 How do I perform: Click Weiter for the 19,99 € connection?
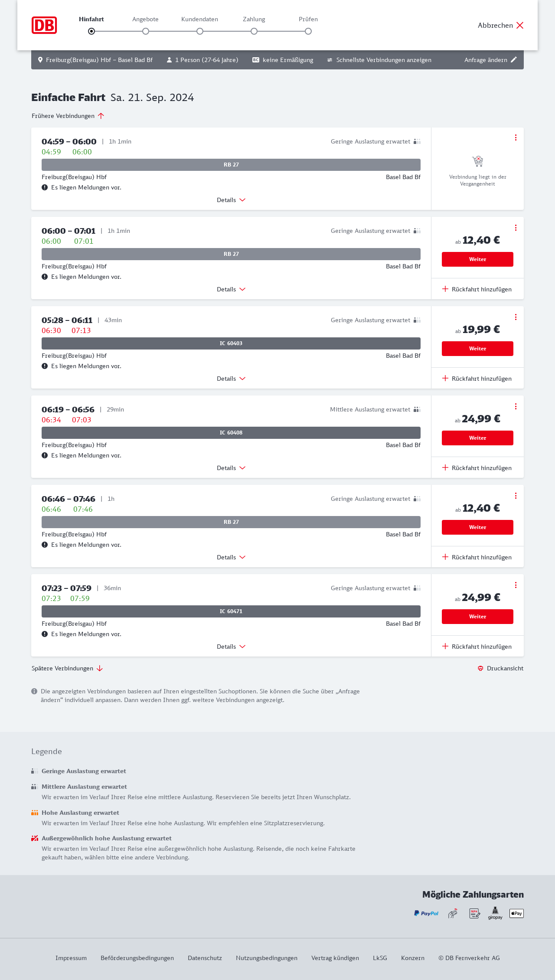coord(477,349)
